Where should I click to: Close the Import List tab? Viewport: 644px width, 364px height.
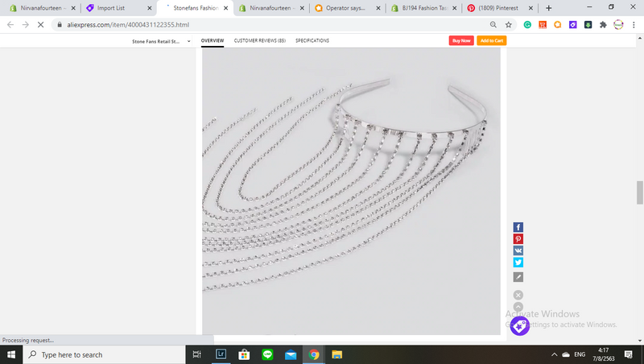150,8
